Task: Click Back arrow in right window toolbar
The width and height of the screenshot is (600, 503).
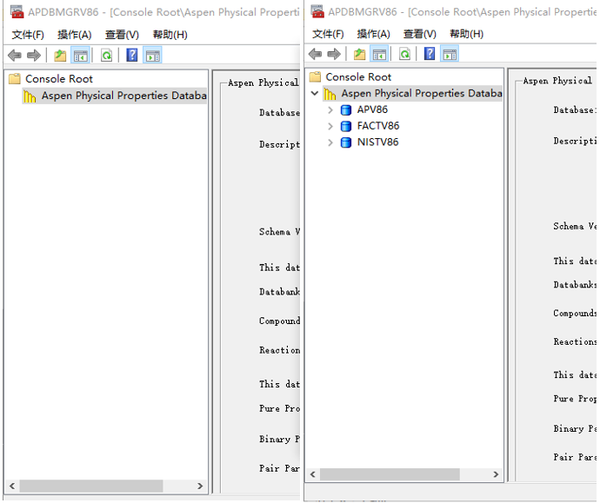Action: (315, 54)
